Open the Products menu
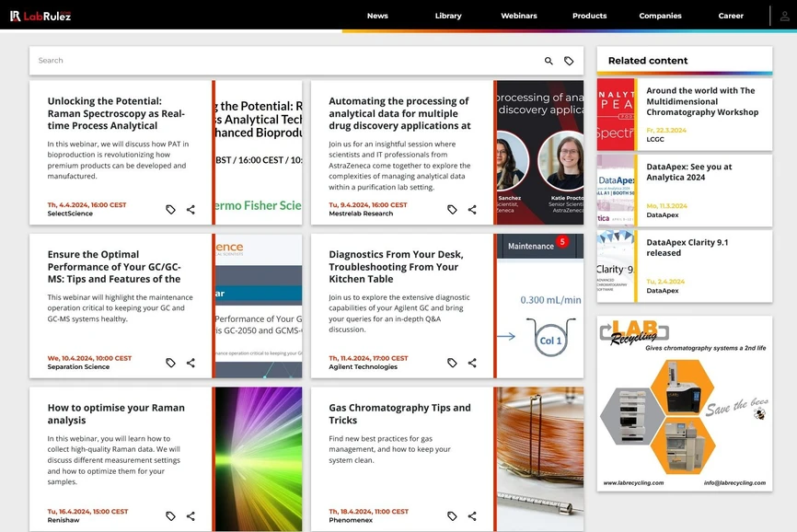This screenshot has height=532, width=797. (x=590, y=16)
